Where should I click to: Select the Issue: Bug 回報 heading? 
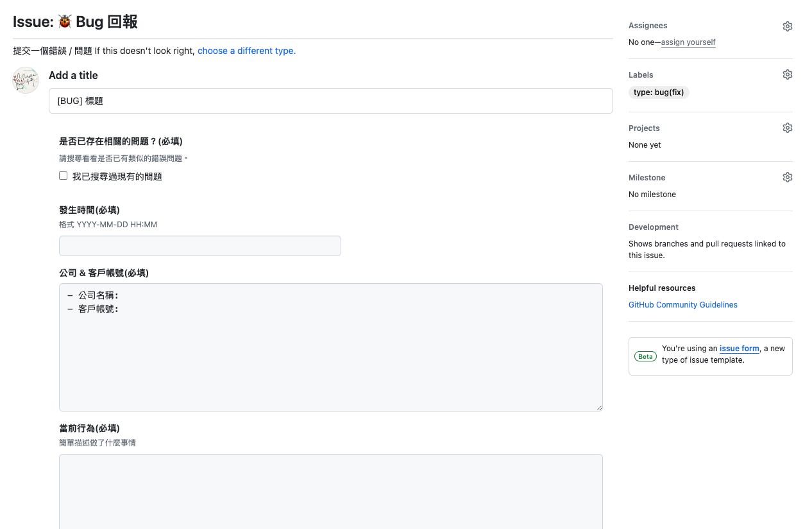pyautogui.click(x=75, y=21)
